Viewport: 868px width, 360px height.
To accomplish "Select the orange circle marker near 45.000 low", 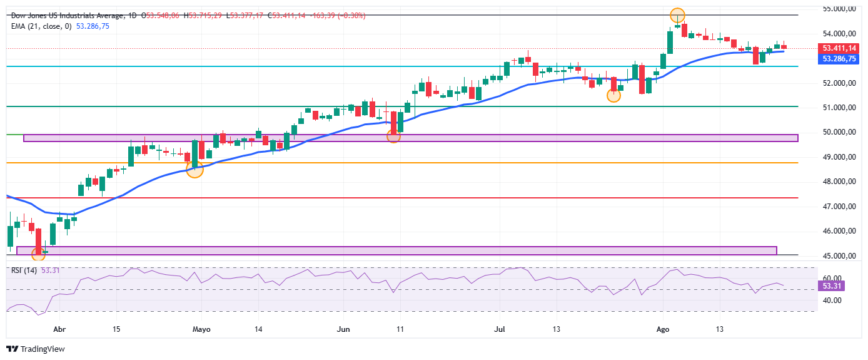I will 39,254.
